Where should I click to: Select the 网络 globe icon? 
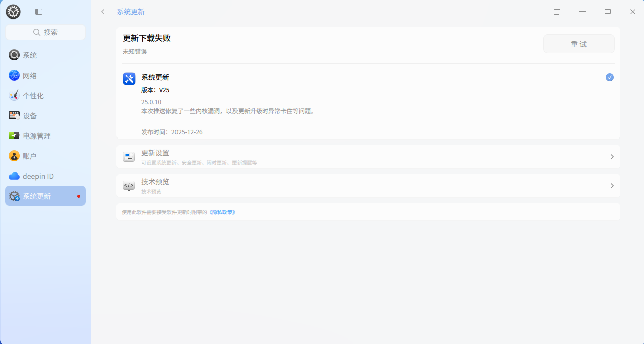coord(14,76)
